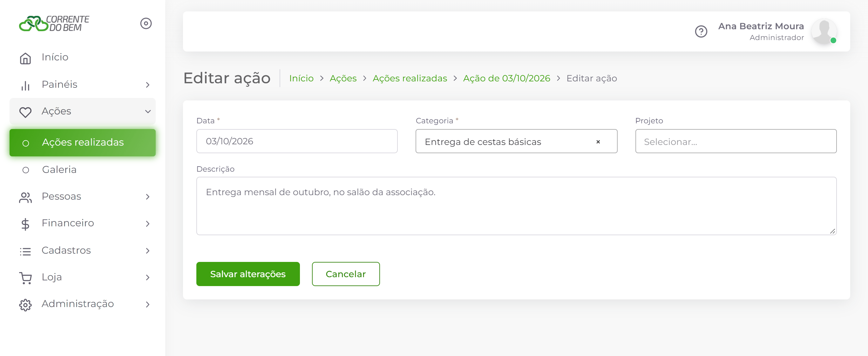
Task: Click the Editar ação breadcrumb text
Action: click(591, 78)
